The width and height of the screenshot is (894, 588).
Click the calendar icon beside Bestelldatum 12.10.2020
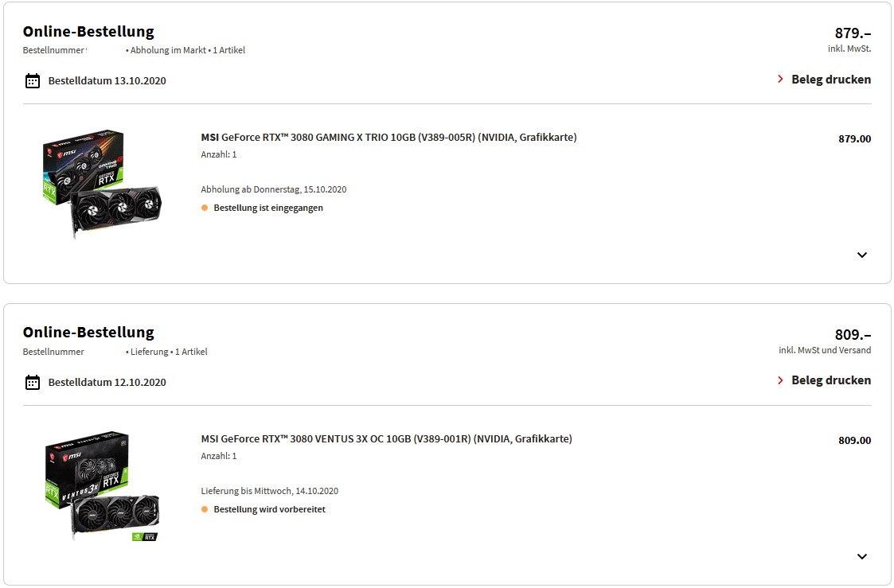tap(33, 382)
